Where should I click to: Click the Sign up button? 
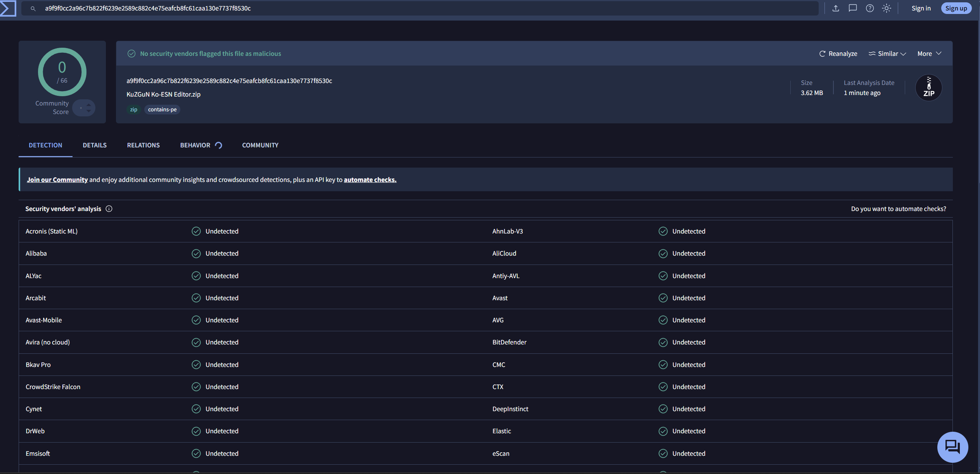click(956, 8)
